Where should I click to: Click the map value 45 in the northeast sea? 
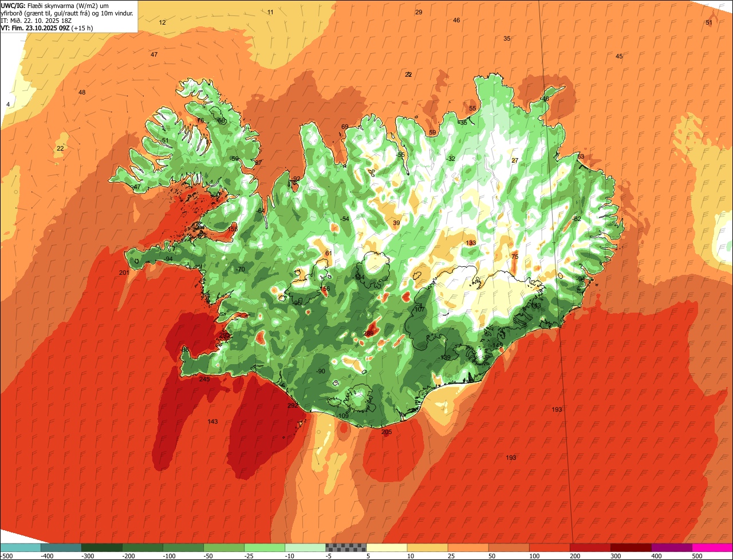(x=619, y=57)
